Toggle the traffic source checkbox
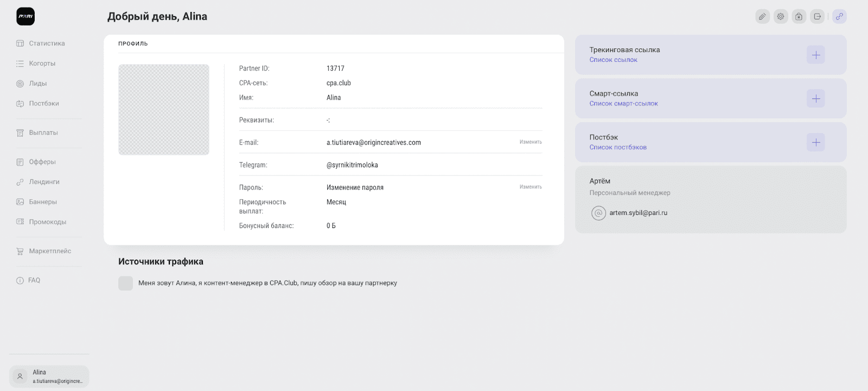This screenshot has width=868, height=391. click(x=125, y=283)
